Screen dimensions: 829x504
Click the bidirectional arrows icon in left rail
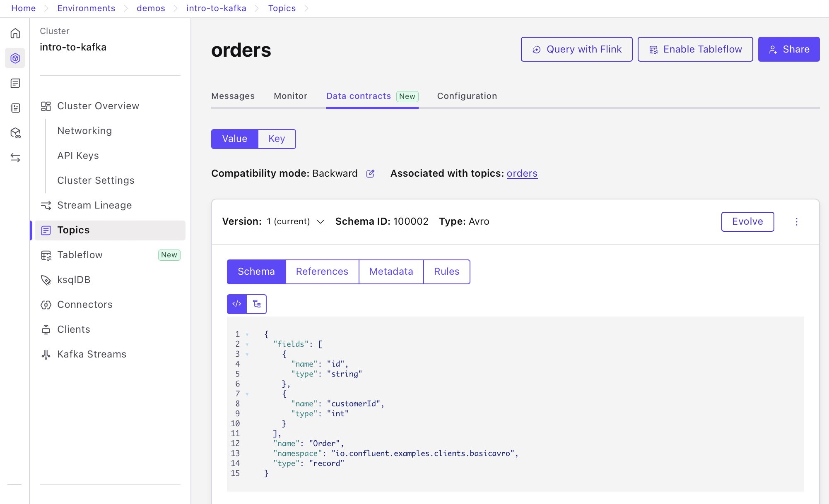15,158
